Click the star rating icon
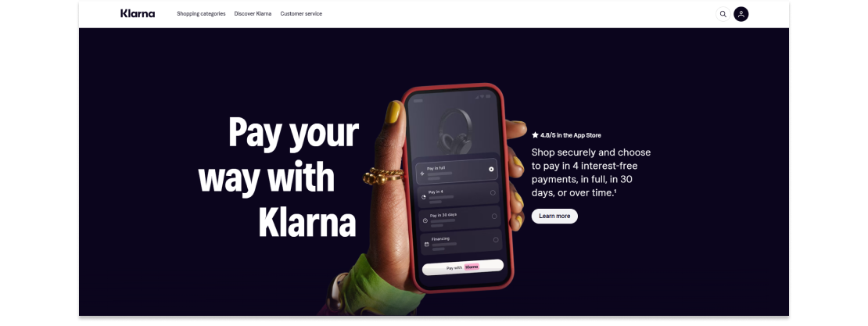The height and width of the screenshot is (326, 868). pyautogui.click(x=535, y=135)
